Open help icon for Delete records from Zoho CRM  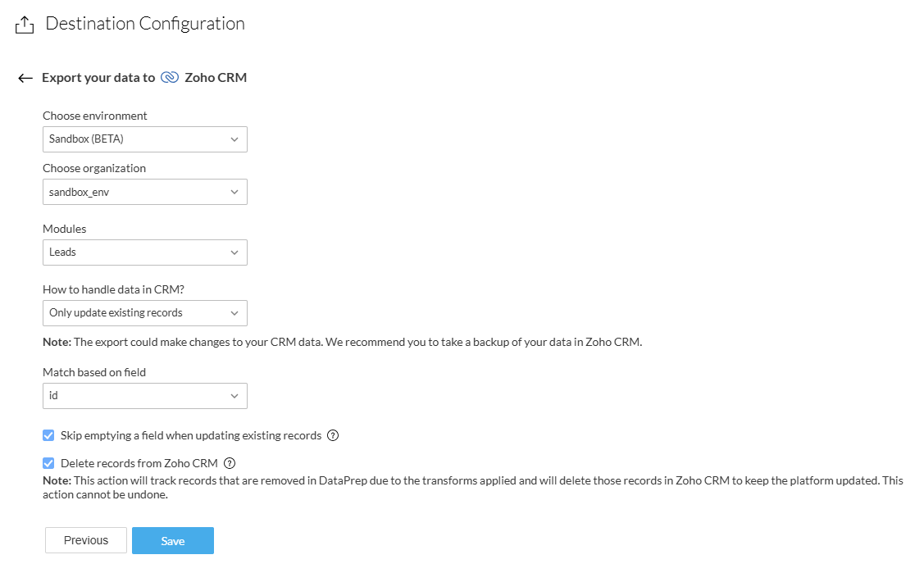[x=230, y=463]
